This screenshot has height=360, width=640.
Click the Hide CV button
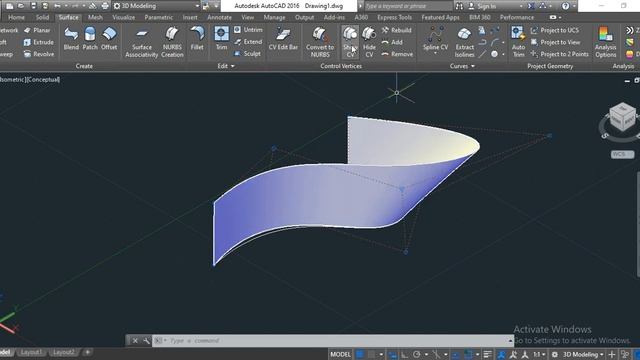pos(369,42)
